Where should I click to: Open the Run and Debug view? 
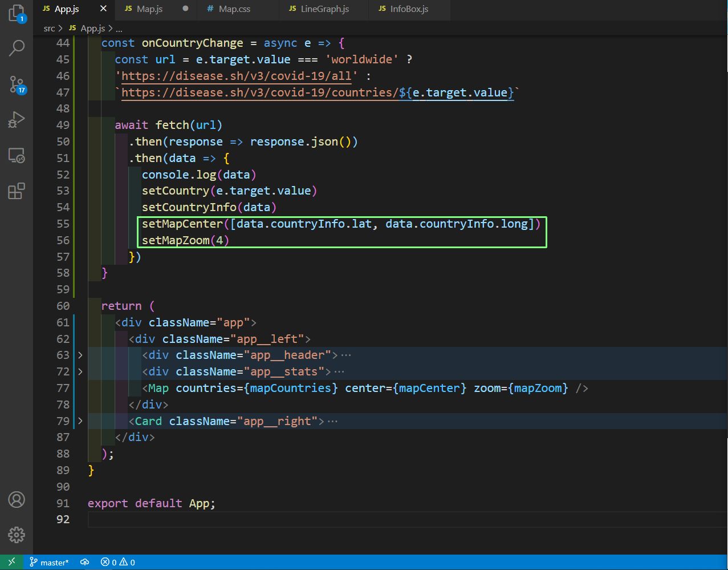(x=17, y=120)
